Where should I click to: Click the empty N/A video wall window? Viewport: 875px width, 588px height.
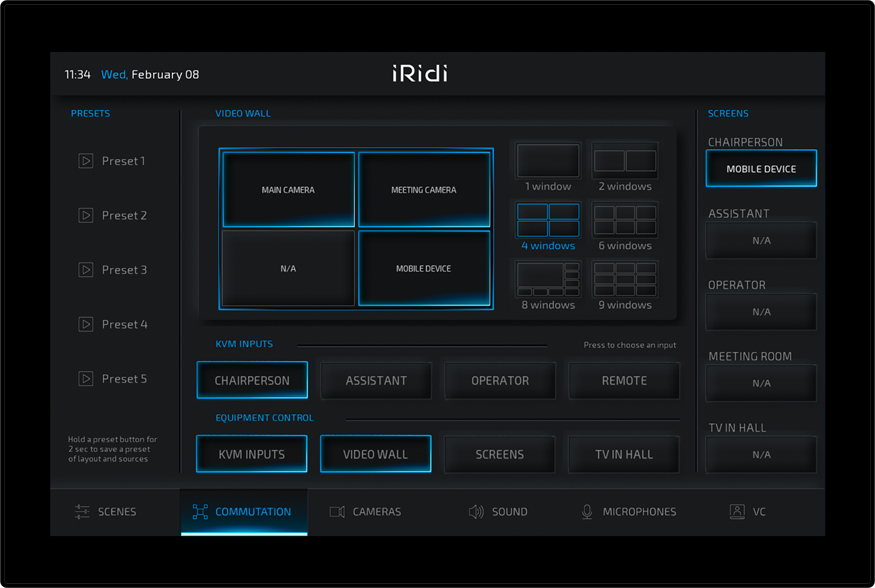[x=288, y=269]
